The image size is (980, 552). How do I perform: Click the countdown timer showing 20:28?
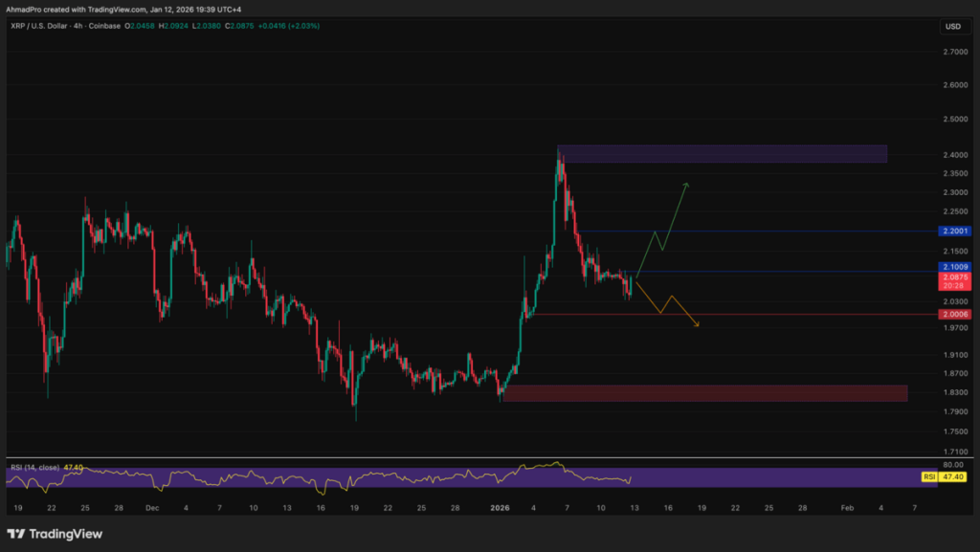[953, 287]
